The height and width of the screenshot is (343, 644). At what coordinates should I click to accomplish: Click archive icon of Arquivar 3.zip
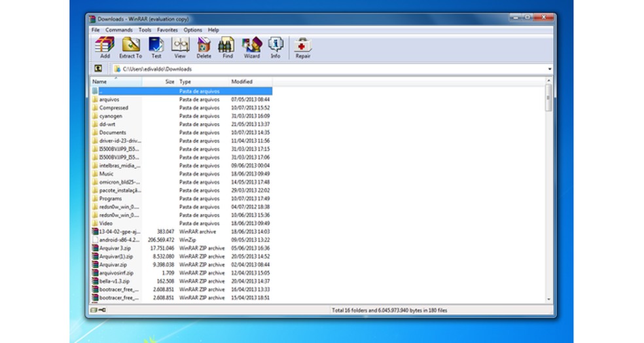tap(95, 248)
